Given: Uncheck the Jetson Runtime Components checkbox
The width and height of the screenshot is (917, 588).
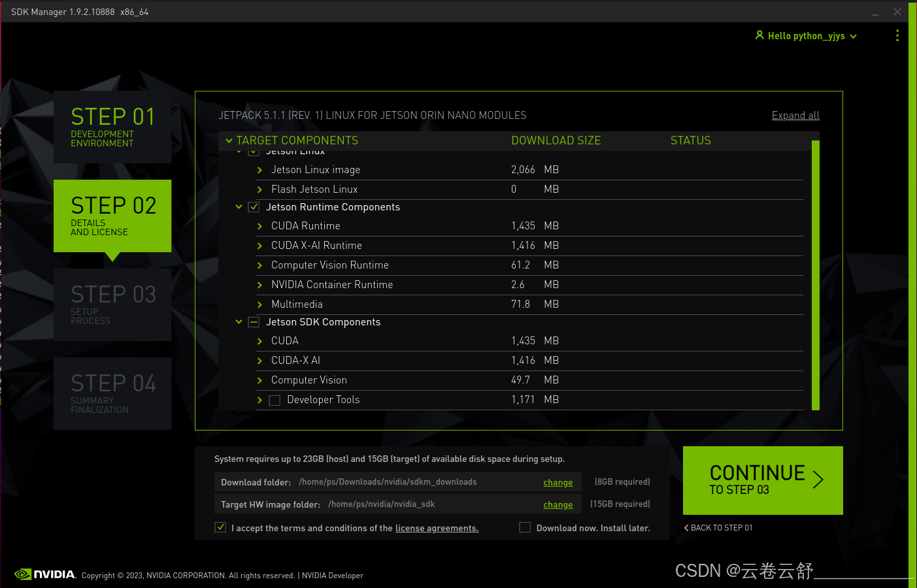Looking at the screenshot, I should [254, 207].
